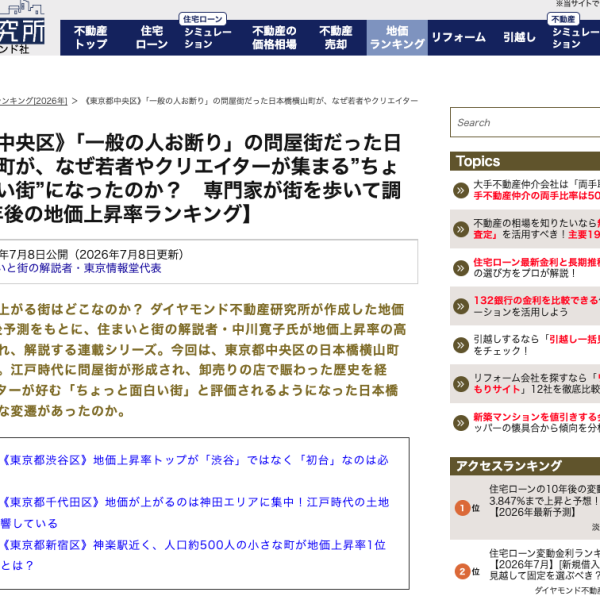The width and height of the screenshot is (600, 600).
Task: Open topic 大手不動産仲介会社は「両手
Action: tap(536, 190)
